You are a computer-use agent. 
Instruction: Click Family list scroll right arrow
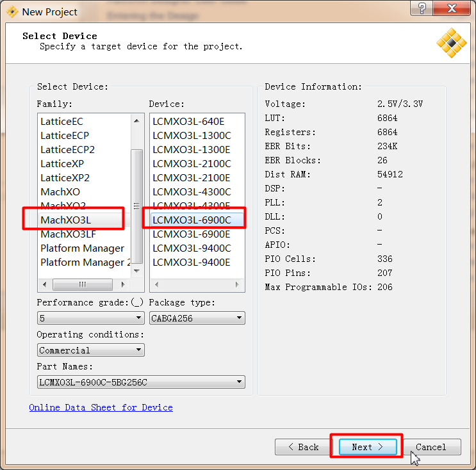tap(123, 284)
